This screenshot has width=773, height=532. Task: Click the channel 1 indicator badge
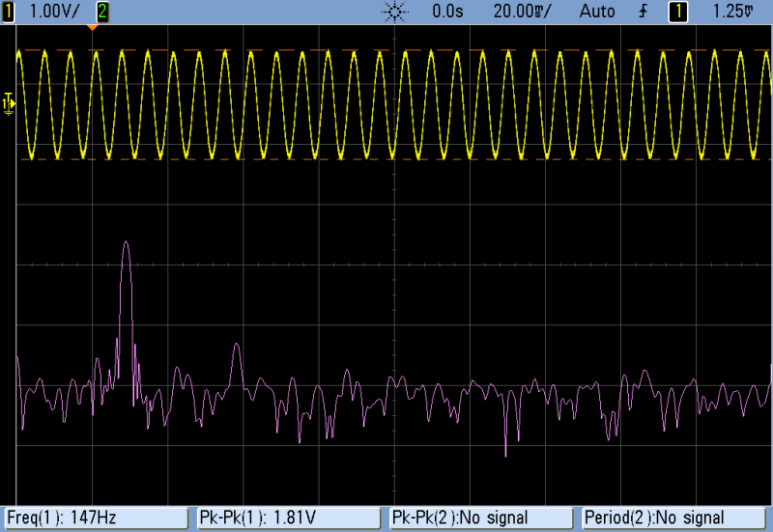click(x=9, y=11)
